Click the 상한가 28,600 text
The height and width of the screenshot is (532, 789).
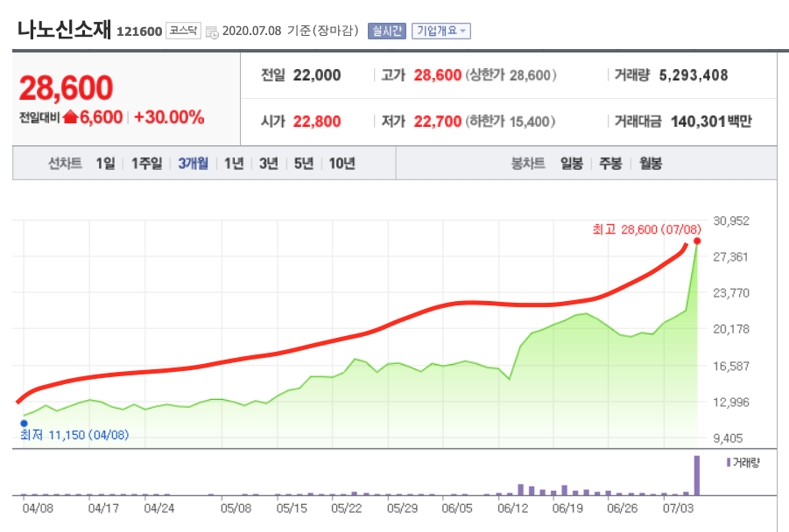tap(511, 75)
